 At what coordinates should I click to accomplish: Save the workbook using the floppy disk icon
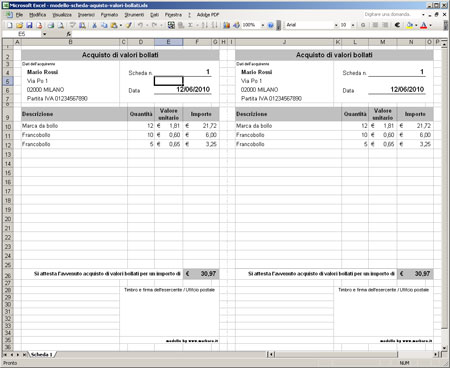[x=29, y=25]
